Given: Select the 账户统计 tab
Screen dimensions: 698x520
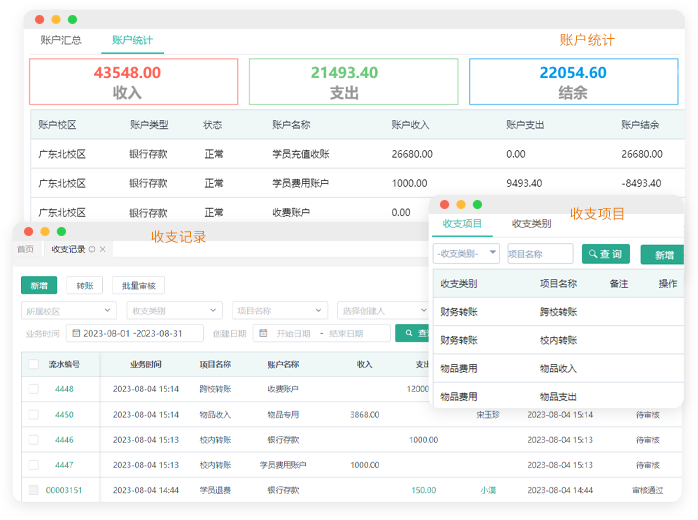Looking at the screenshot, I should [132, 40].
